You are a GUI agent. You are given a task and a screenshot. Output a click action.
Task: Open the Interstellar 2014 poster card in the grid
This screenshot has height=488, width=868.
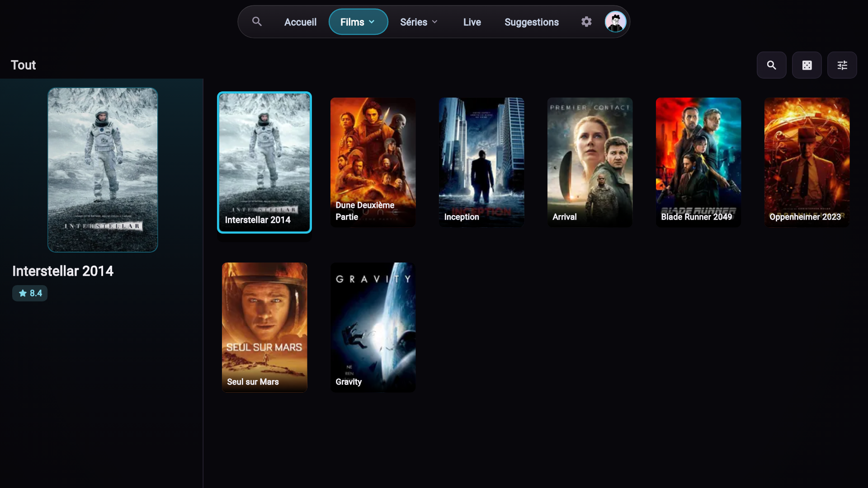click(x=264, y=162)
